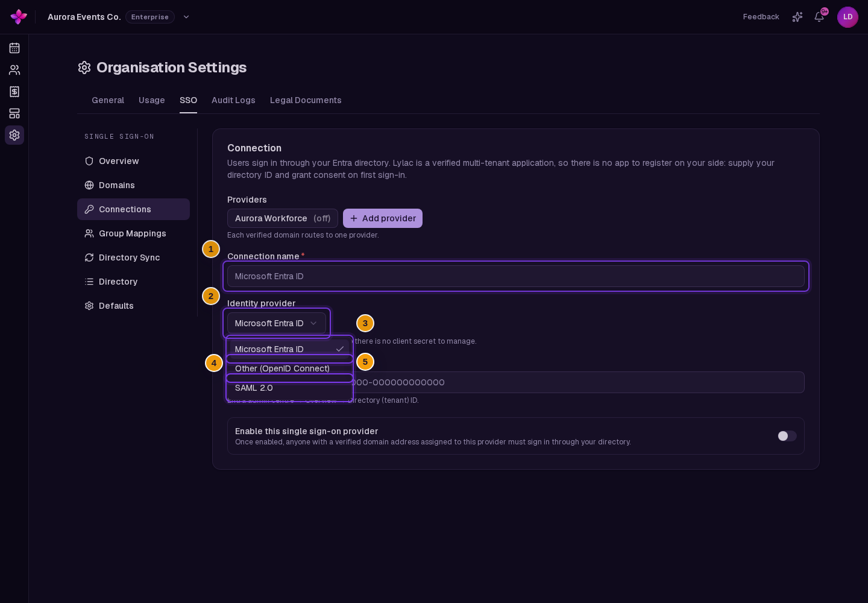Open the people icon in the left rail
The image size is (868, 603).
coord(14,70)
